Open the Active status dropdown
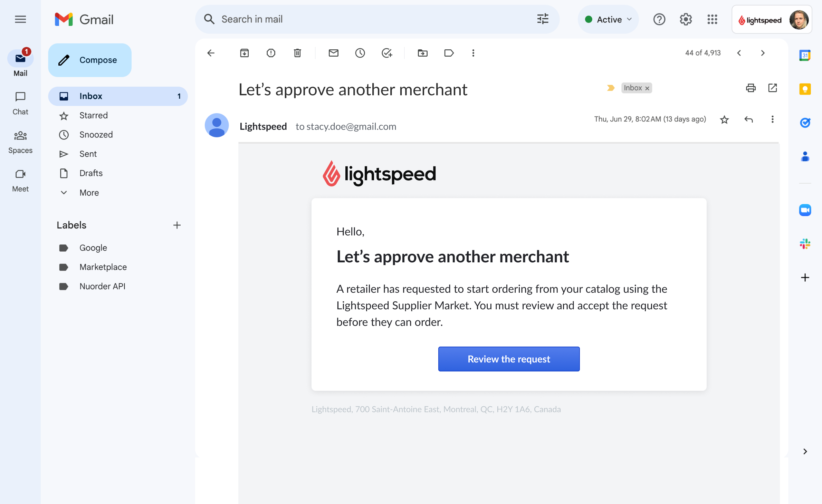Viewport: 822px width, 504px height. click(608, 19)
